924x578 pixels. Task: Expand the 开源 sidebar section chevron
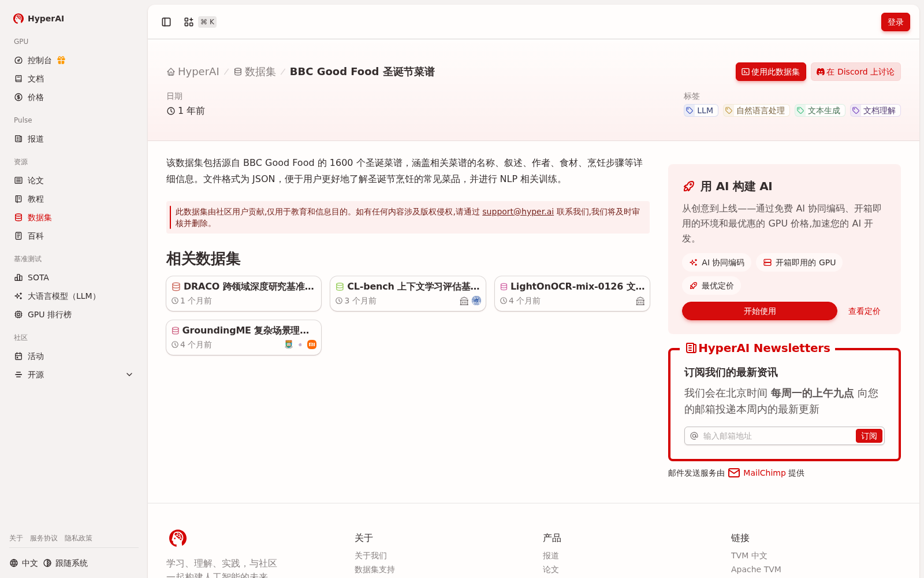(x=129, y=375)
